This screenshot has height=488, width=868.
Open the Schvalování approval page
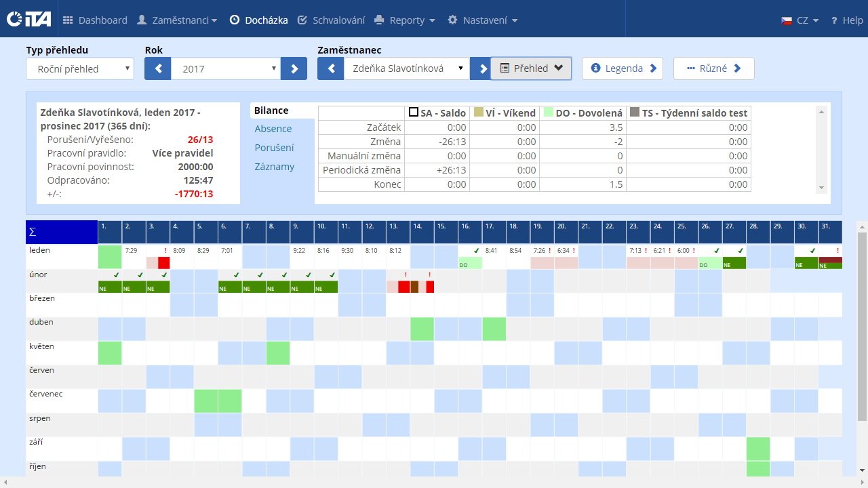tap(331, 20)
